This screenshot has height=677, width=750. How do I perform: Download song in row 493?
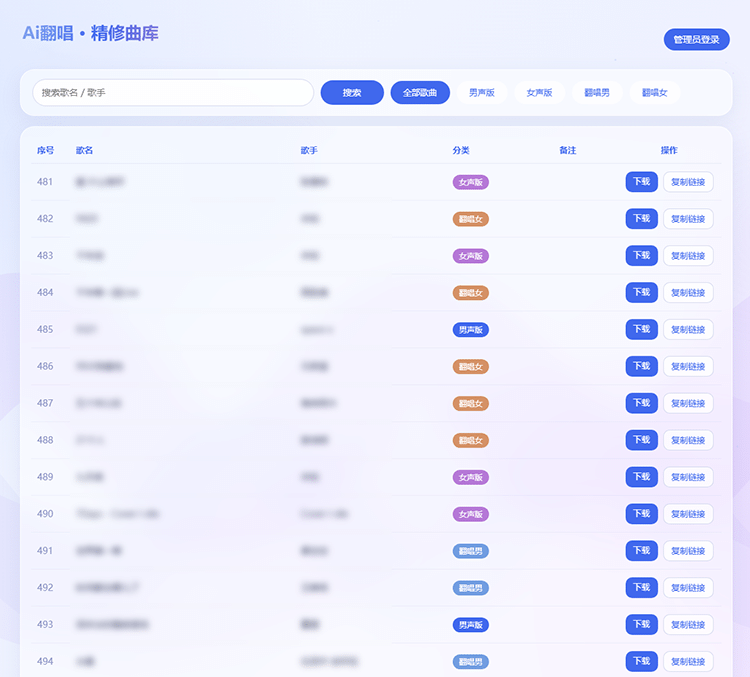click(641, 624)
